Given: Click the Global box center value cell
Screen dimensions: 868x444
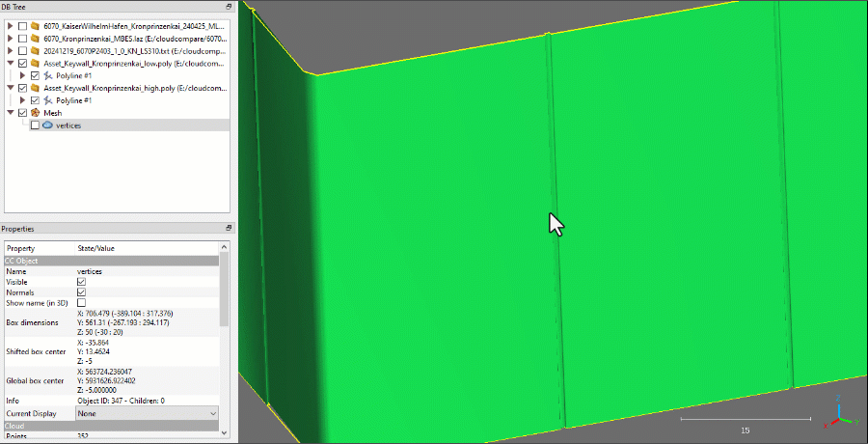Looking at the screenshot, I should tap(147, 381).
